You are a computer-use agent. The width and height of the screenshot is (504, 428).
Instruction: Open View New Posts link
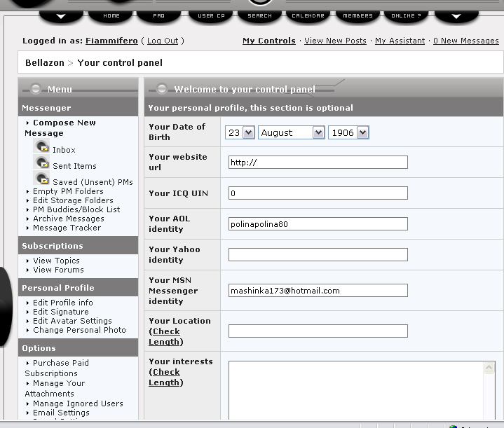coord(335,41)
